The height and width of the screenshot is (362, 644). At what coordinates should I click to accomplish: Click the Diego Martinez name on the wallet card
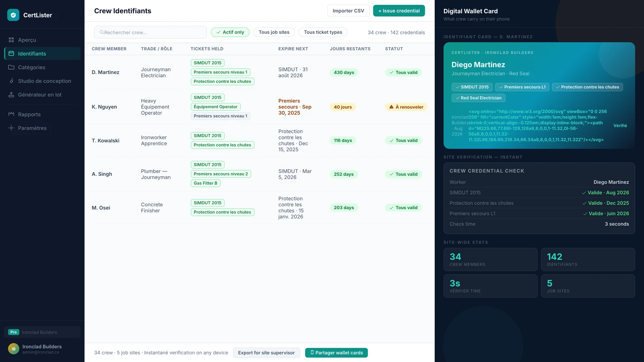coord(478,65)
